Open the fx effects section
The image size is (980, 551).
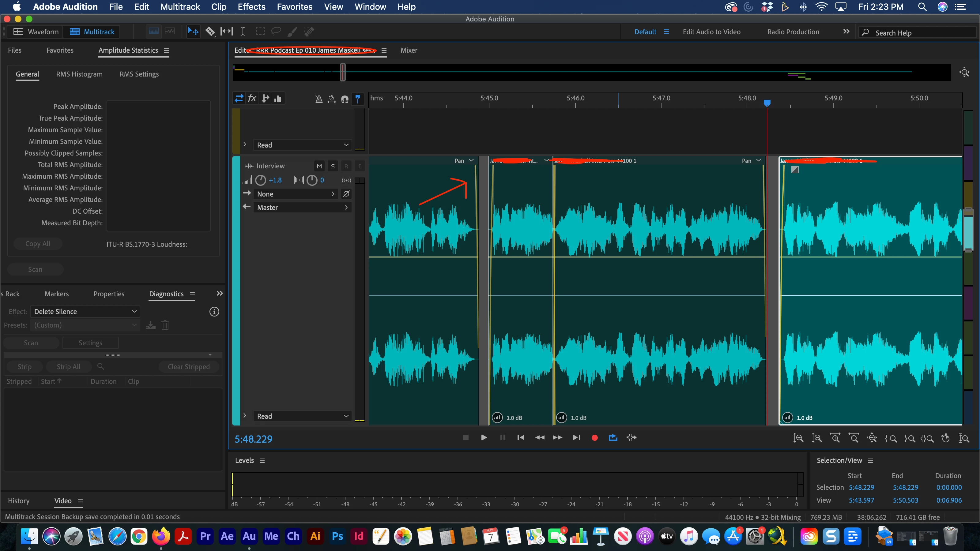[252, 99]
